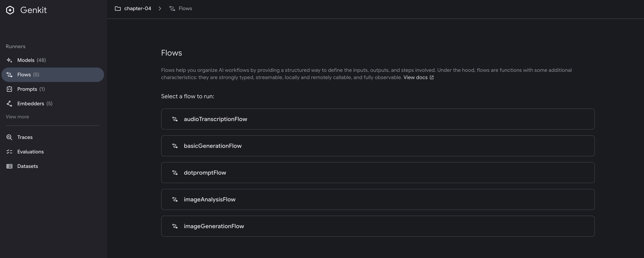Click the Flows count (5) in sidebar

36,75
